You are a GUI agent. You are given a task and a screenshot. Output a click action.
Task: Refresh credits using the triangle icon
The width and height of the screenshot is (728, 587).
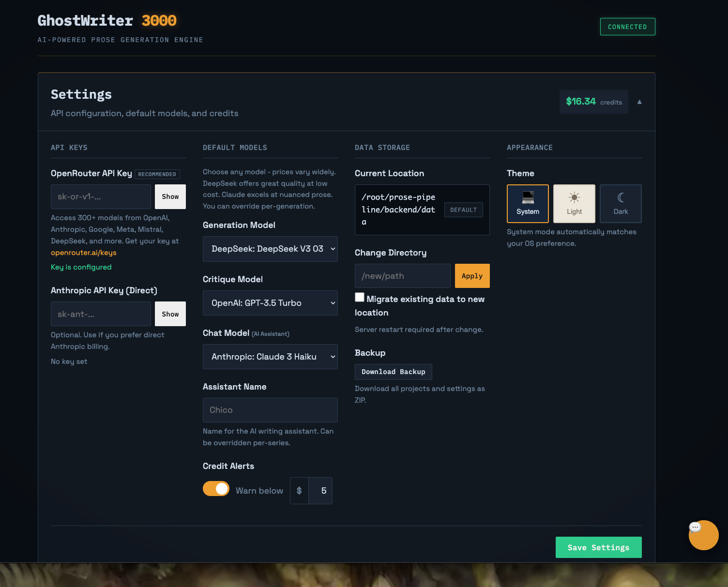639,102
